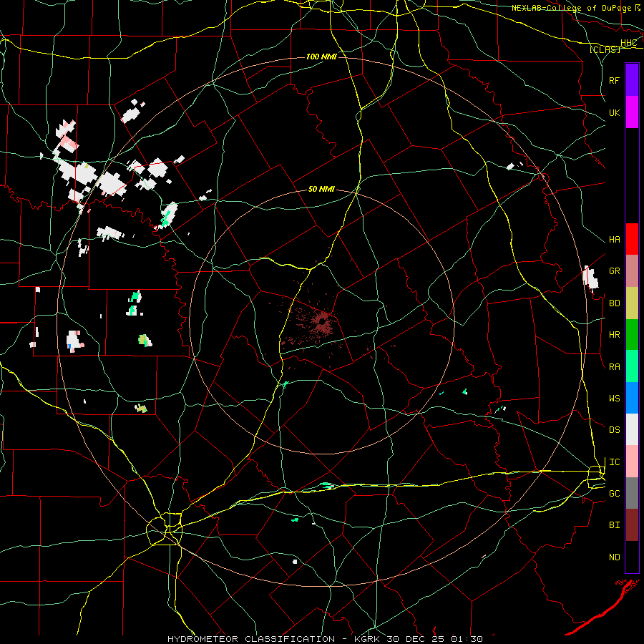Click the DS legend label
The height and width of the screenshot is (644, 644).
(x=614, y=430)
